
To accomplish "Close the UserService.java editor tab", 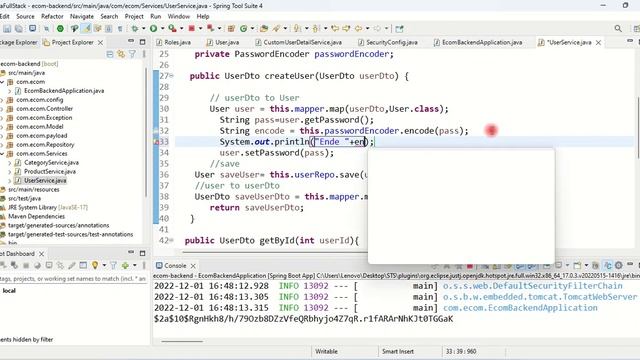I will point(598,42).
